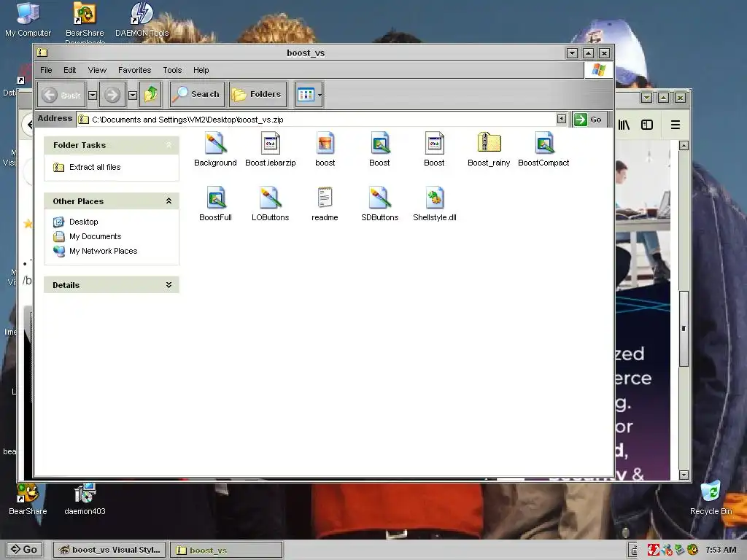
Task: Click the taskbar clock
Action: pos(721,550)
